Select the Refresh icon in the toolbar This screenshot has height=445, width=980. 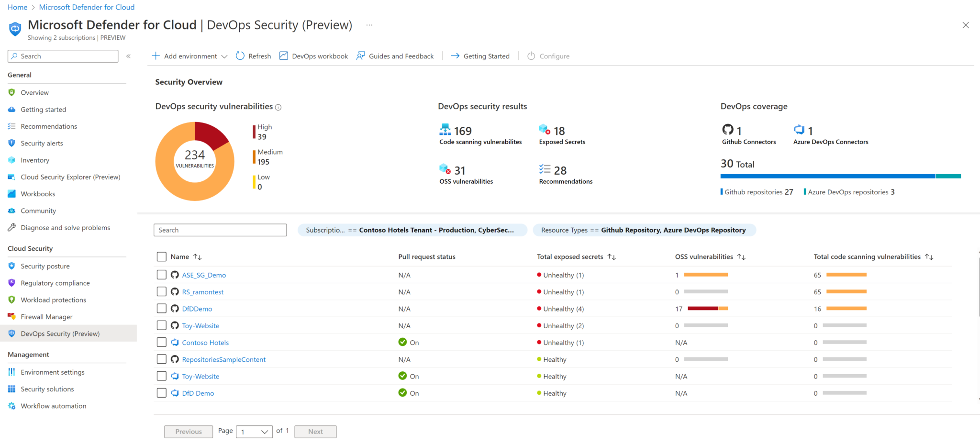coord(240,56)
